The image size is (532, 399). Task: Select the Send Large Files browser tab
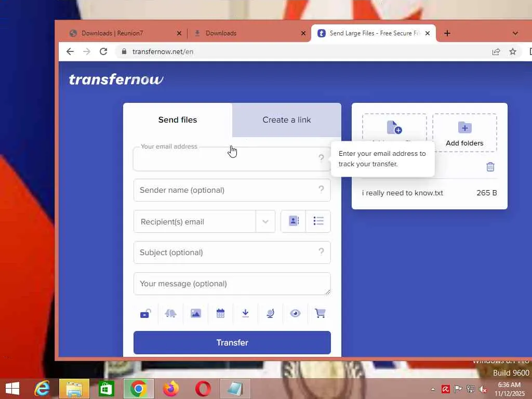pyautogui.click(x=373, y=33)
